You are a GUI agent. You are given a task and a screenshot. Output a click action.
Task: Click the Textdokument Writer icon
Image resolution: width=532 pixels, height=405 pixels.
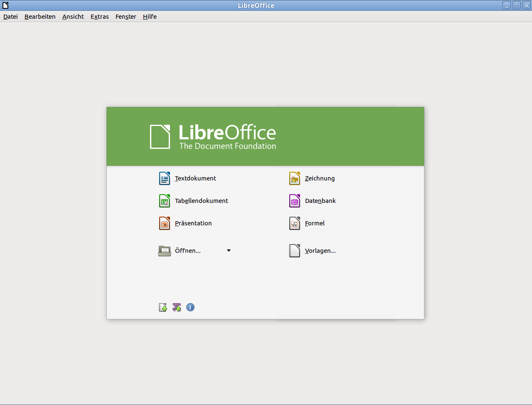coord(165,178)
